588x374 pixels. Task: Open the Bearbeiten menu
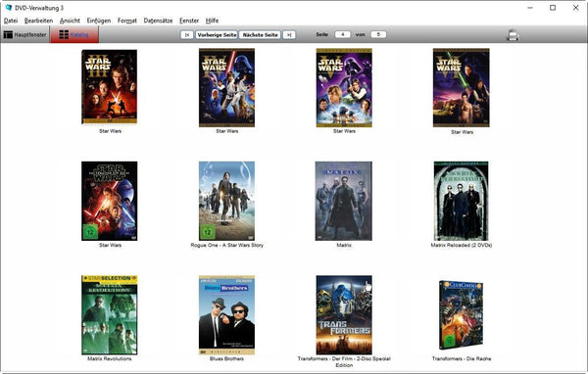point(38,21)
